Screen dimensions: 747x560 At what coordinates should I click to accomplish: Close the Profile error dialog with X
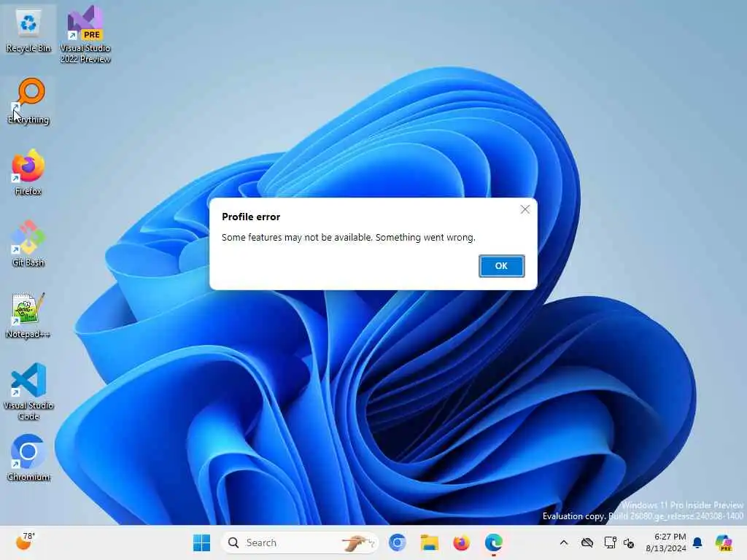(525, 209)
